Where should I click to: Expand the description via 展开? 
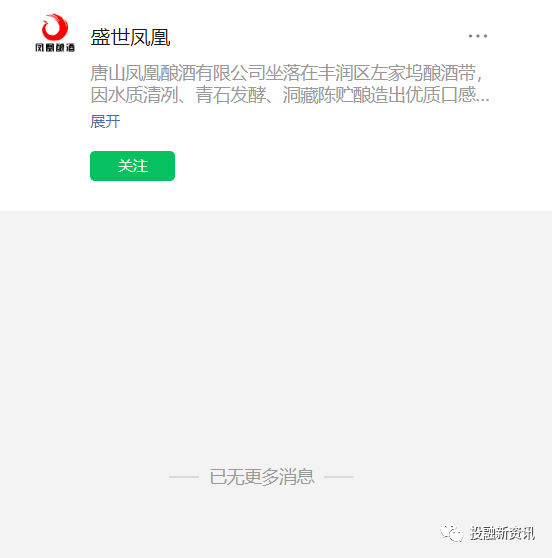105,122
